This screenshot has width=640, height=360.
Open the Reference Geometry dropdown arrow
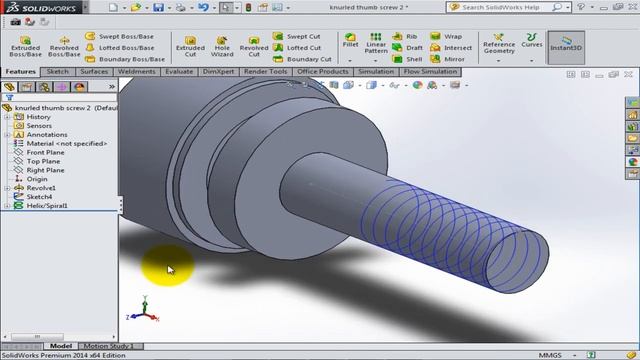(498, 60)
